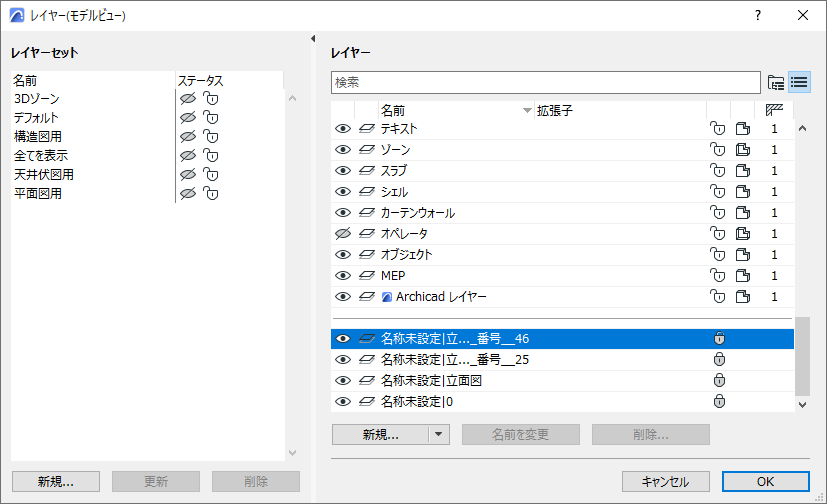Toggle visibility of MEP layer

pyautogui.click(x=343, y=276)
